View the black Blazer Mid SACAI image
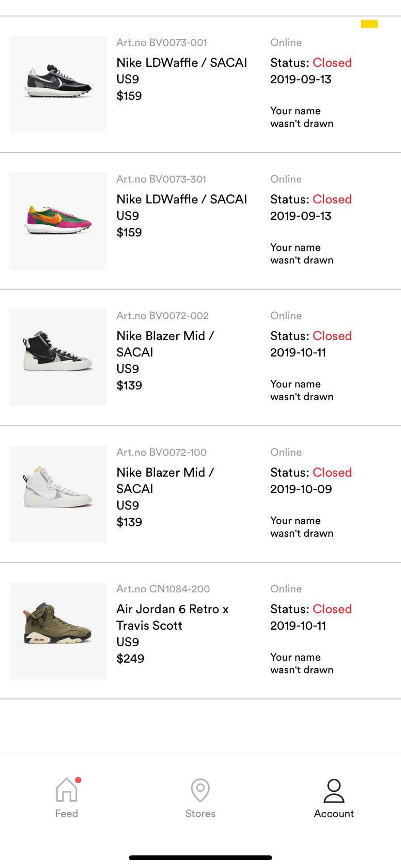Viewport: 401px width, 868px height. [x=58, y=357]
